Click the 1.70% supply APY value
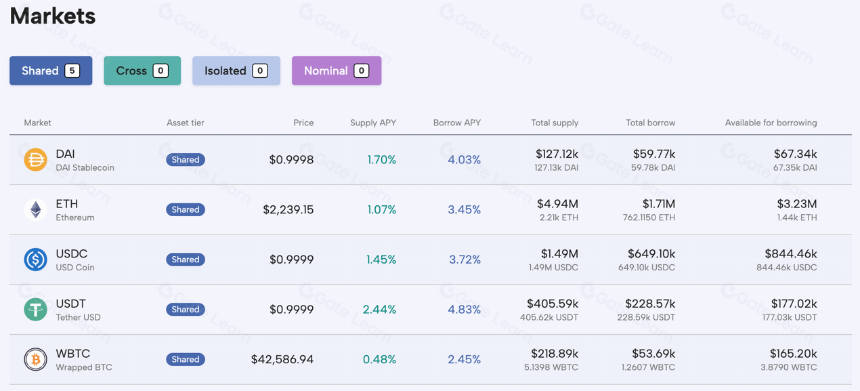 coord(382,160)
